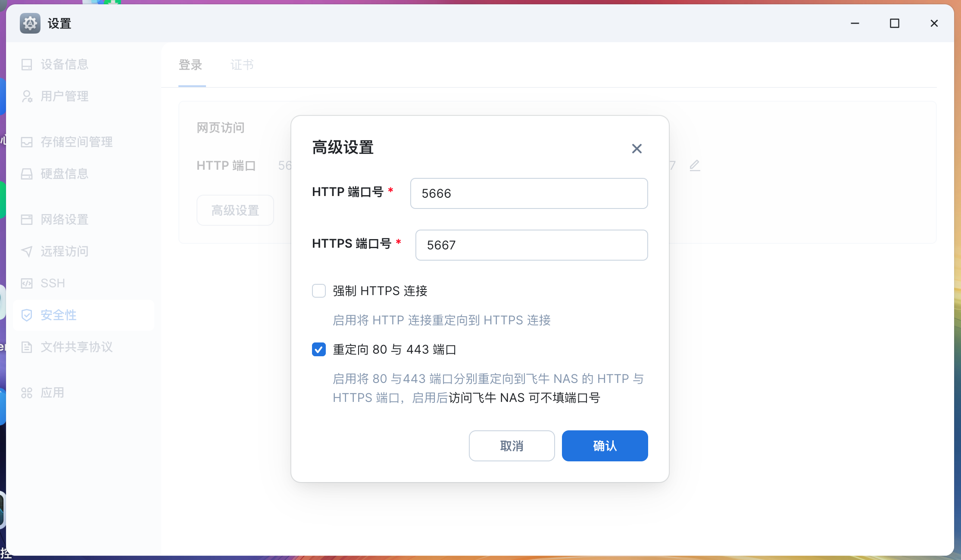Select the storage space management icon
The width and height of the screenshot is (961, 560).
27,142
